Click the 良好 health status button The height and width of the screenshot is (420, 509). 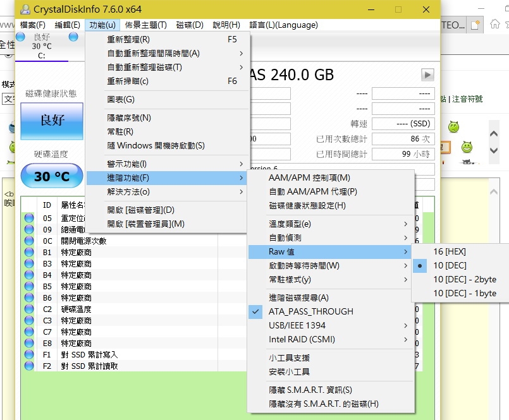[52, 121]
